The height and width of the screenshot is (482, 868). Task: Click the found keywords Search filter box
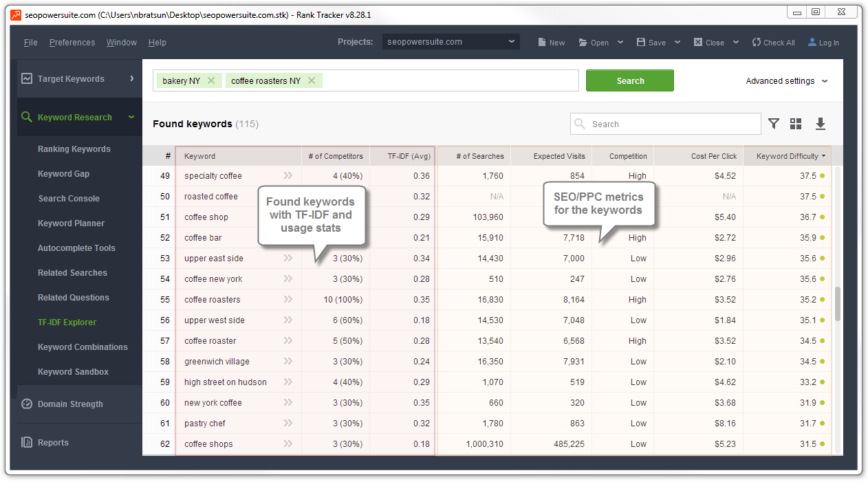666,124
